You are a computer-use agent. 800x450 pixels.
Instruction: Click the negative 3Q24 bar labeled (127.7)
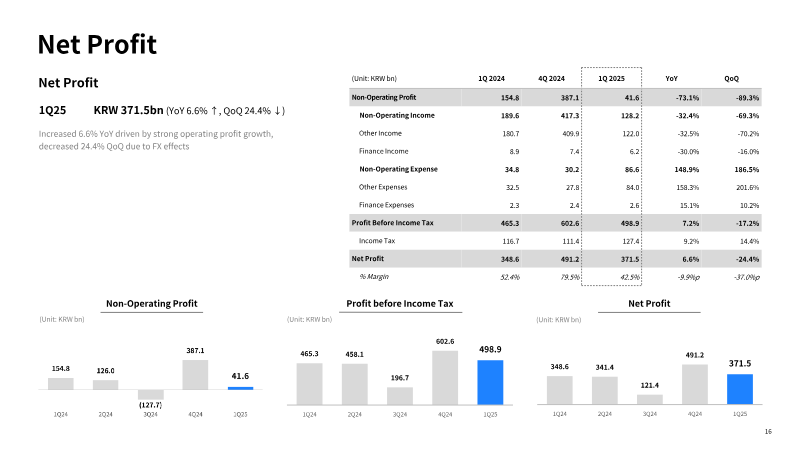151,394
